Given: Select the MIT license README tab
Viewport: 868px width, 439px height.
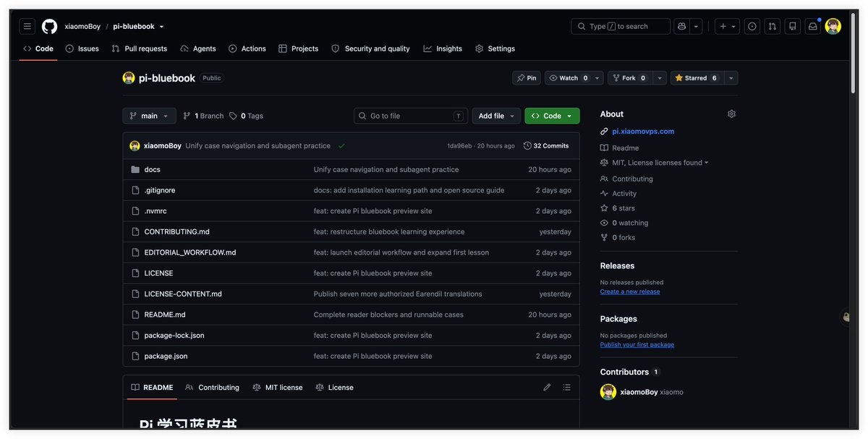Looking at the screenshot, I should (x=278, y=388).
